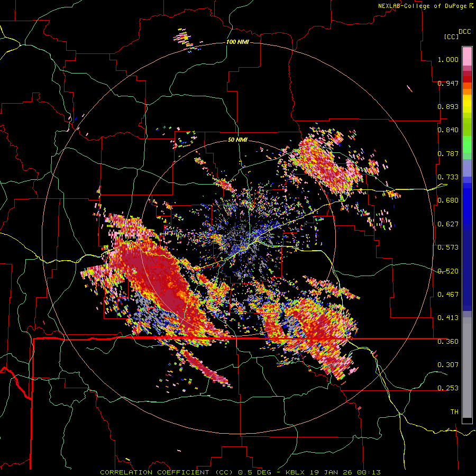The image size is (476, 476).
Task: Click the 100 NMI range ring label
Action: tap(237, 42)
